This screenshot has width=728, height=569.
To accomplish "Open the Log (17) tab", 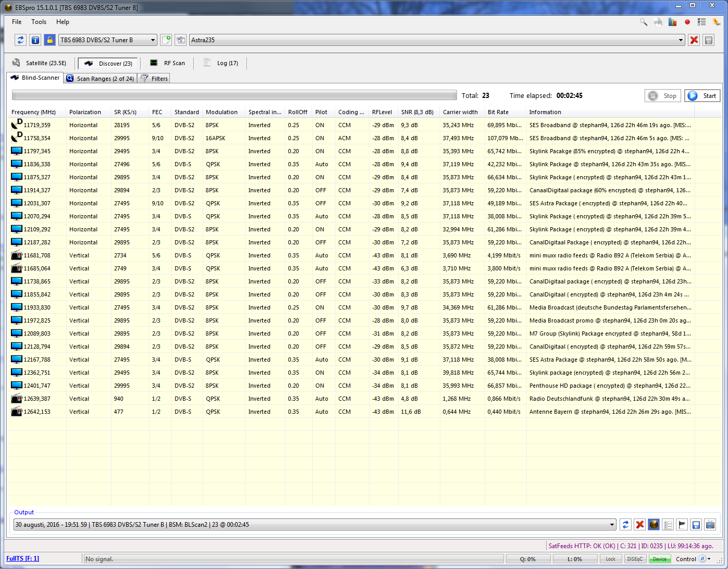I will pos(221,63).
